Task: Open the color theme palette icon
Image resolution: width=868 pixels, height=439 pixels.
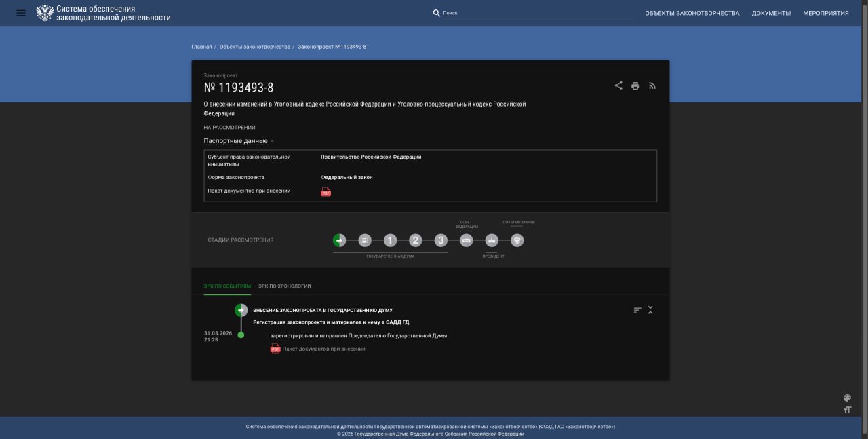Action: click(847, 398)
